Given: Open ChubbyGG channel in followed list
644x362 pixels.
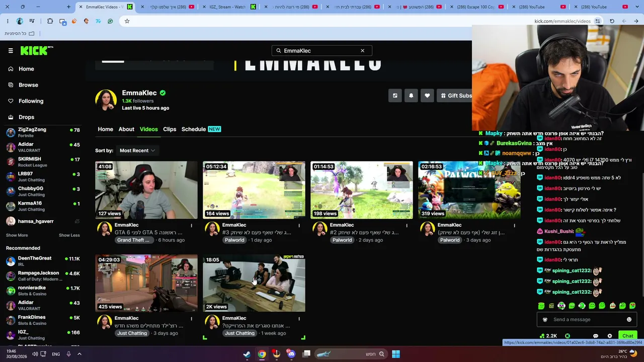Looking at the screenshot, I should [43, 192].
